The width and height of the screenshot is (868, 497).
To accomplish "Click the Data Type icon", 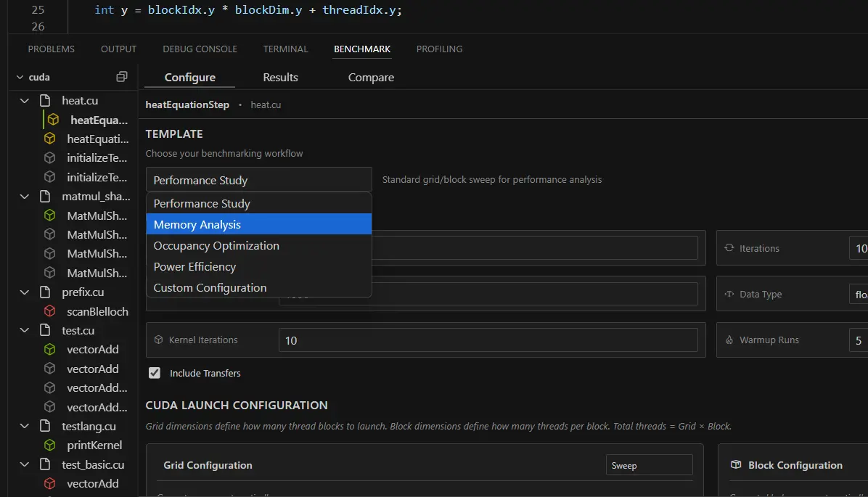I will pyautogui.click(x=729, y=295).
